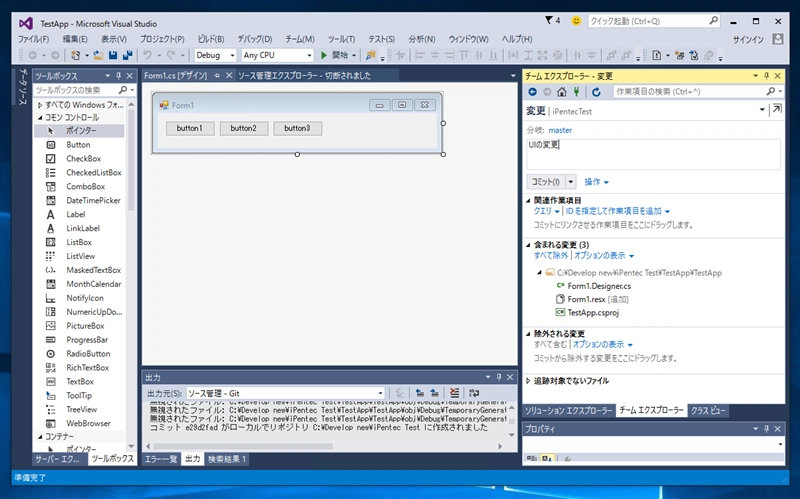Viewport: 800px width, 499px height.
Task: Select the Button control in Toolbox
Action: [79, 145]
